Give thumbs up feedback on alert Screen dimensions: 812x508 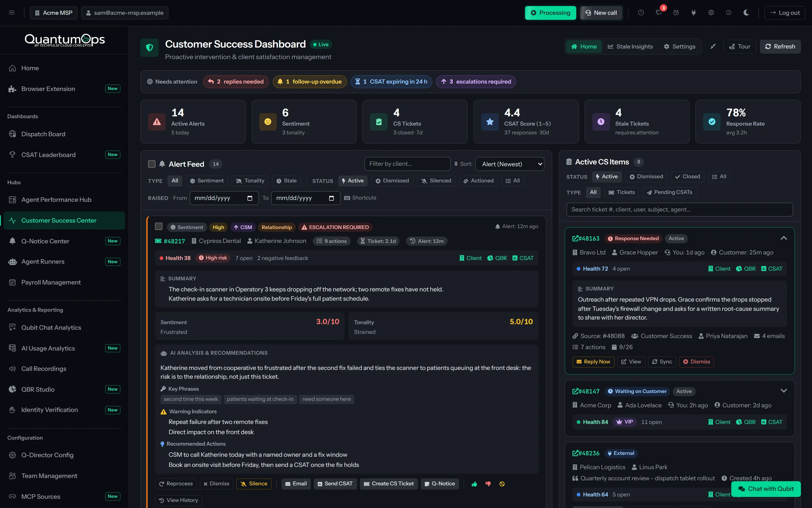[x=474, y=484]
